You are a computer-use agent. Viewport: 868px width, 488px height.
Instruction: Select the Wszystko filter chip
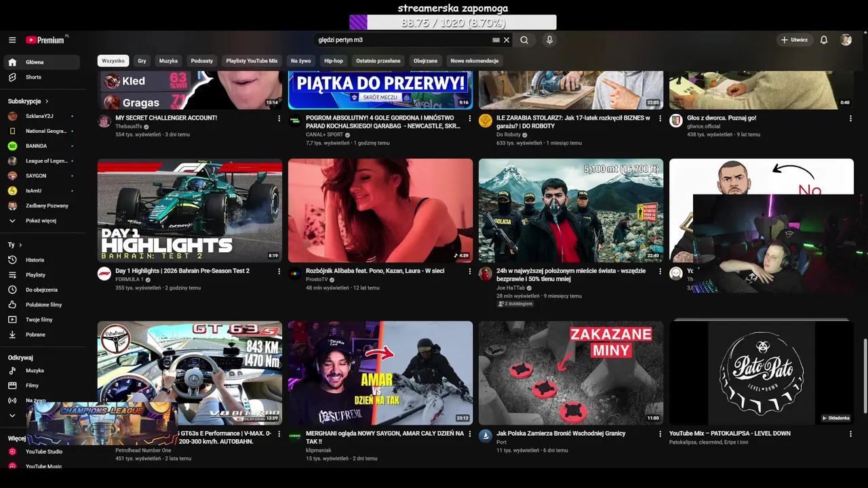point(113,61)
